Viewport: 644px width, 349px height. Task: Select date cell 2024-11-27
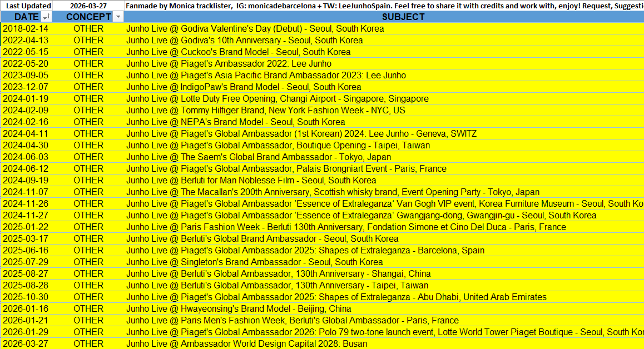point(27,216)
